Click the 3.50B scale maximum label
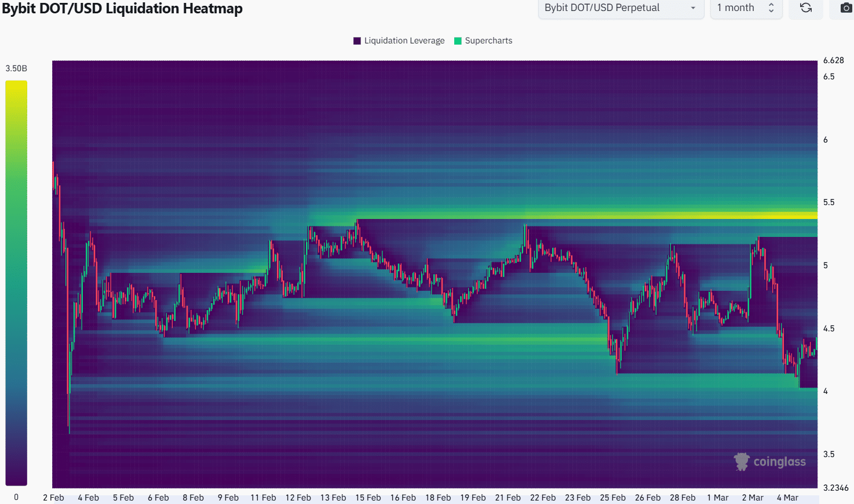The height and width of the screenshot is (504, 854). [x=16, y=68]
